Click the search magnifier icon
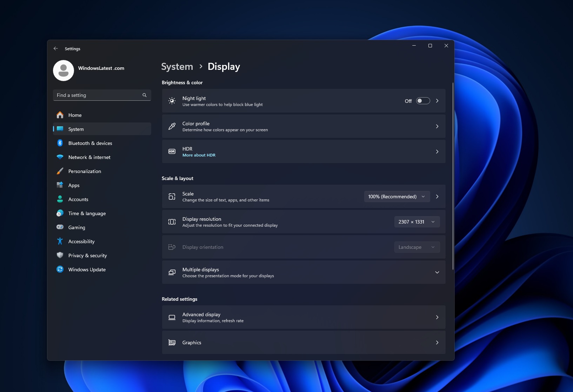Image resolution: width=573 pixels, height=392 pixels. point(145,95)
